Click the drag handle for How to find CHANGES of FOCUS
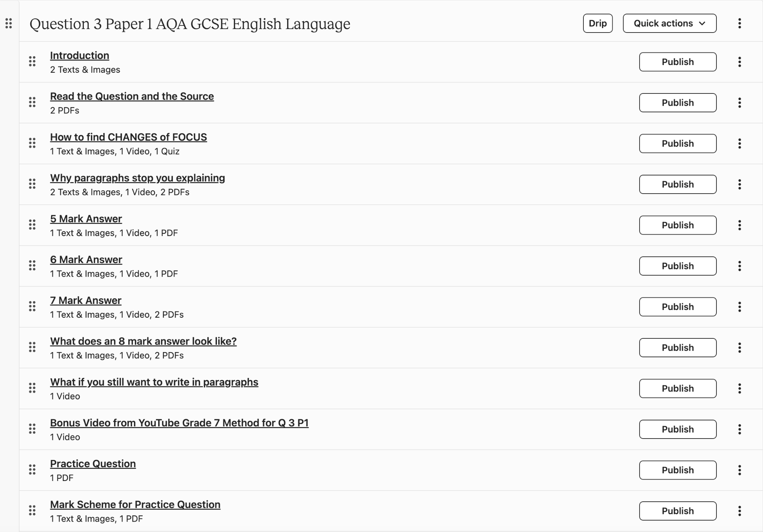Viewport: 763px width, 532px height. coord(32,143)
